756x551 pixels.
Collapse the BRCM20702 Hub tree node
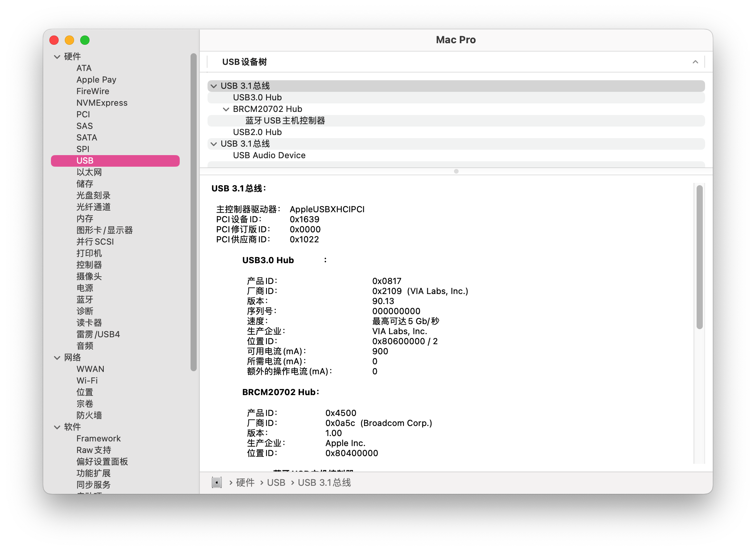226,109
